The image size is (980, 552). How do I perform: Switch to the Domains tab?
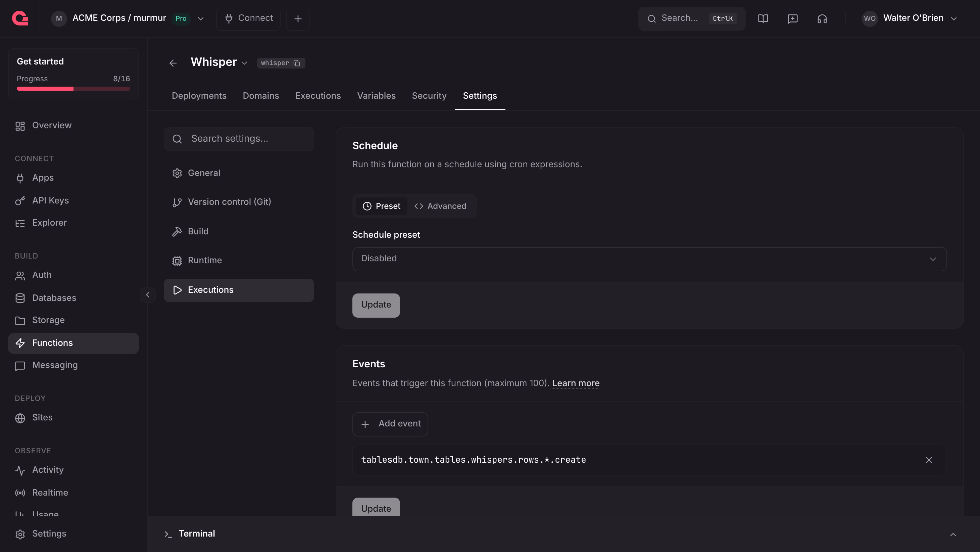tap(261, 96)
